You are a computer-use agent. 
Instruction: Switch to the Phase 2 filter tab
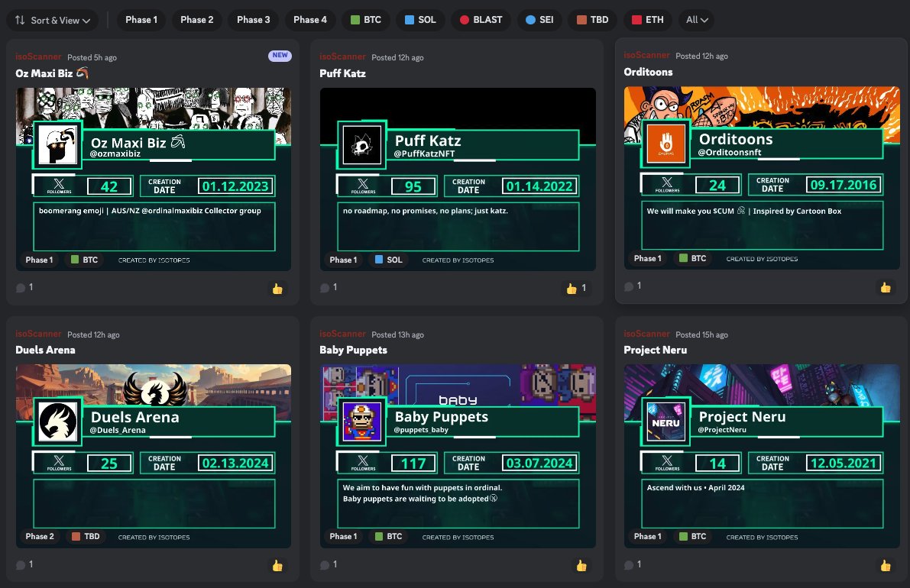click(x=196, y=20)
